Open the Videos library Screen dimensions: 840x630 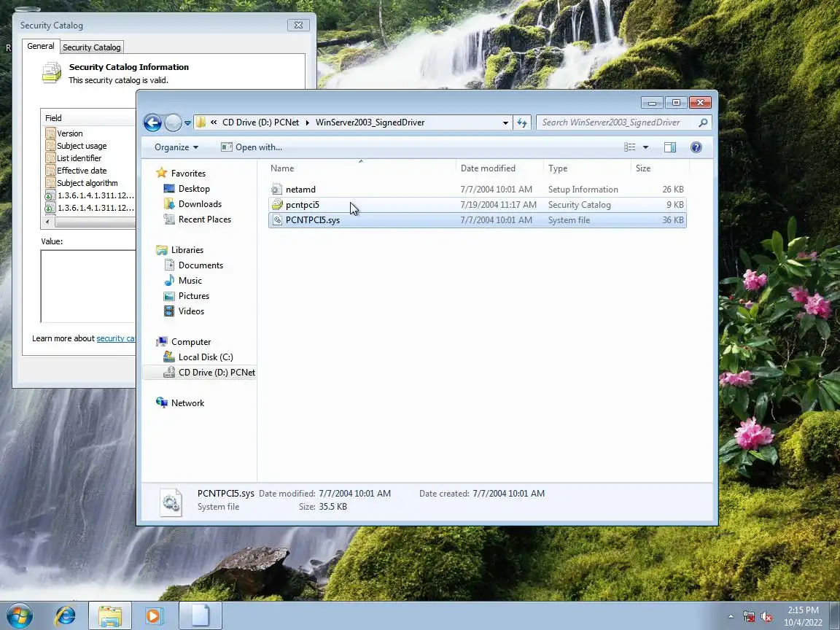point(191,311)
